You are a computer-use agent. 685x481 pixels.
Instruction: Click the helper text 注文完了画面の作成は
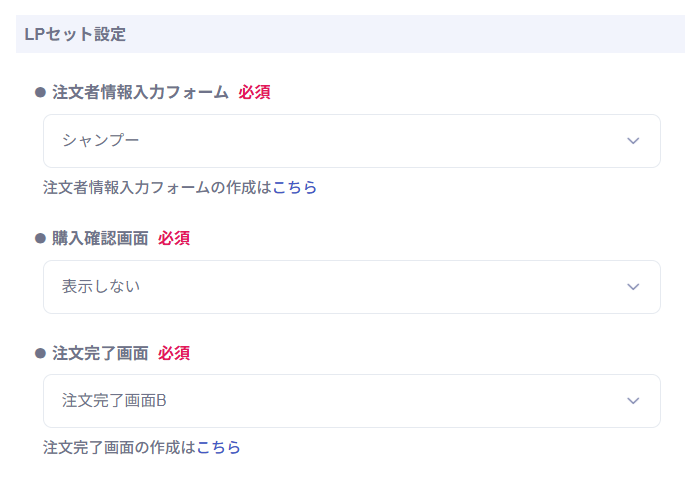point(119,447)
